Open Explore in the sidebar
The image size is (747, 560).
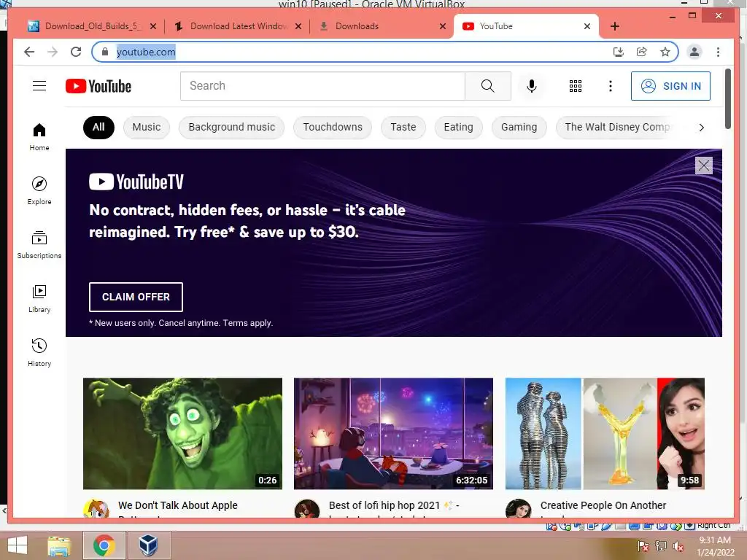pos(39,191)
